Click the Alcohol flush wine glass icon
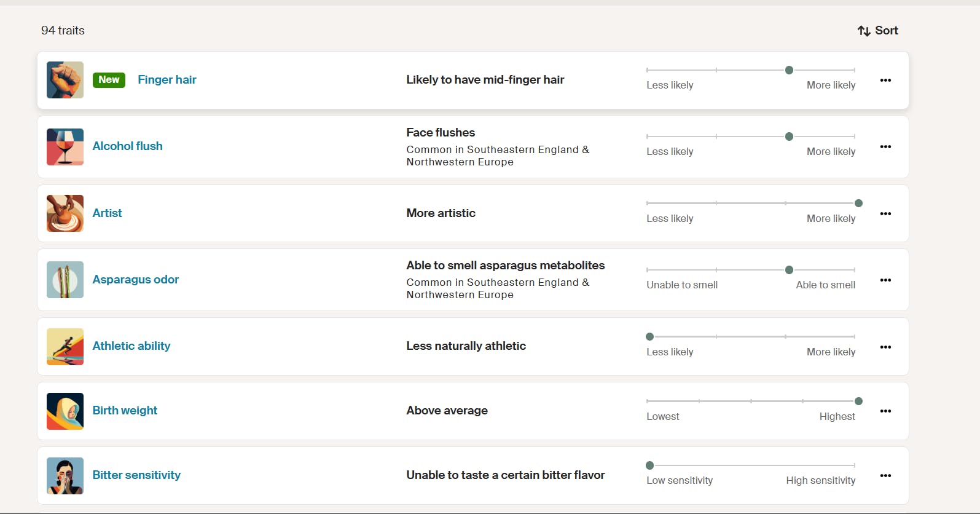 pos(65,147)
